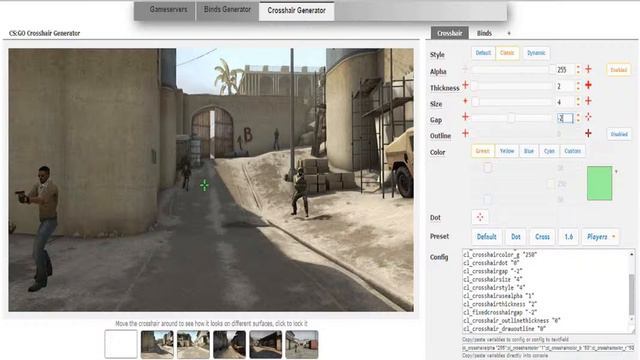Click the large crosshair icon right of Size value
This screenshot has width=640, height=360.
588,101
